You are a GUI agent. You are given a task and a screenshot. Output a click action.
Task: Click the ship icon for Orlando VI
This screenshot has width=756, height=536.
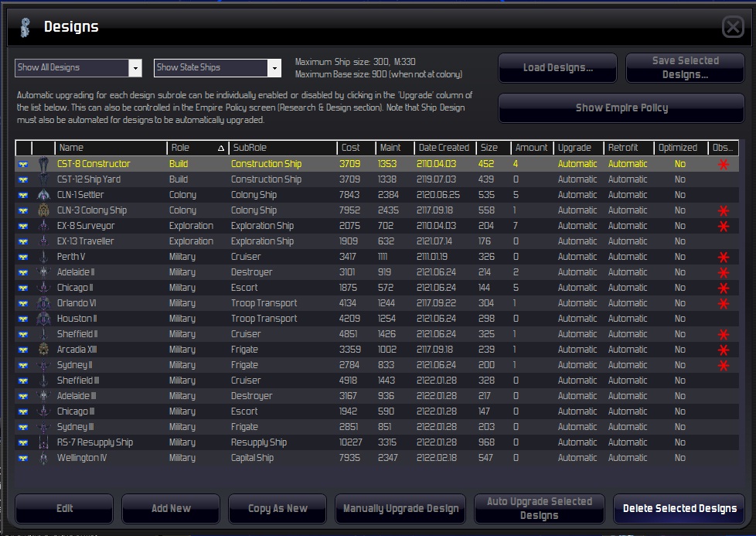pyautogui.click(x=43, y=303)
